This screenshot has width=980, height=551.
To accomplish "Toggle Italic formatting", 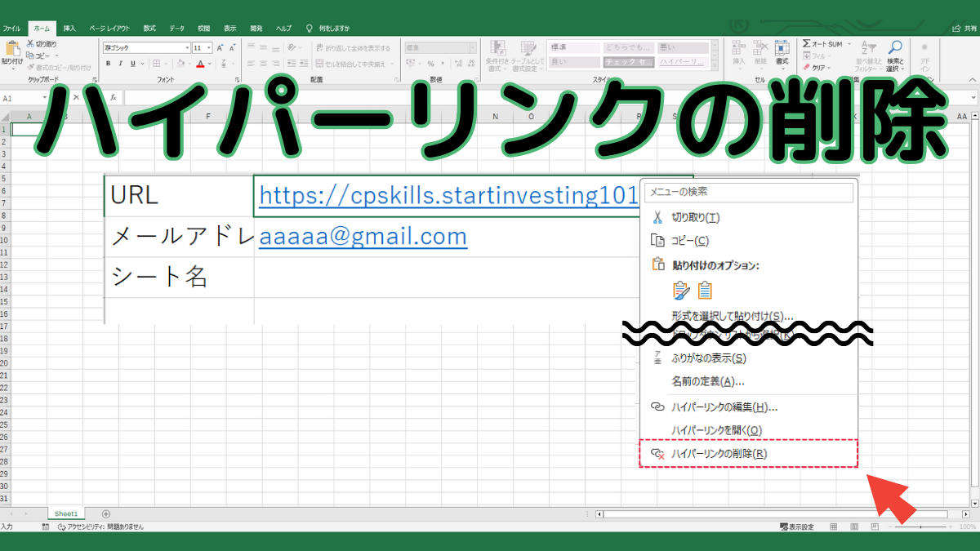I will point(120,64).
